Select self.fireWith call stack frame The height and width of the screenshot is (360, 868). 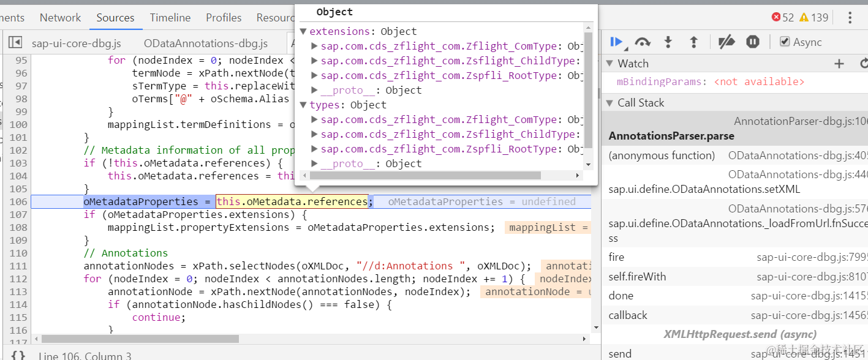tap(735, 277)
